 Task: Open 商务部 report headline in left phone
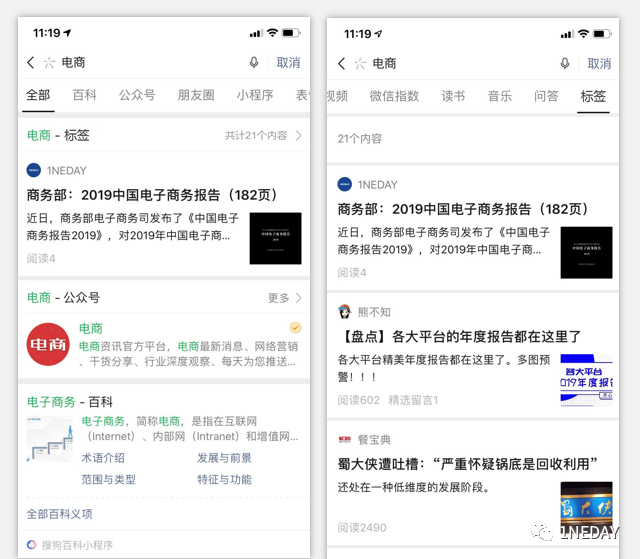coord(151,195)
